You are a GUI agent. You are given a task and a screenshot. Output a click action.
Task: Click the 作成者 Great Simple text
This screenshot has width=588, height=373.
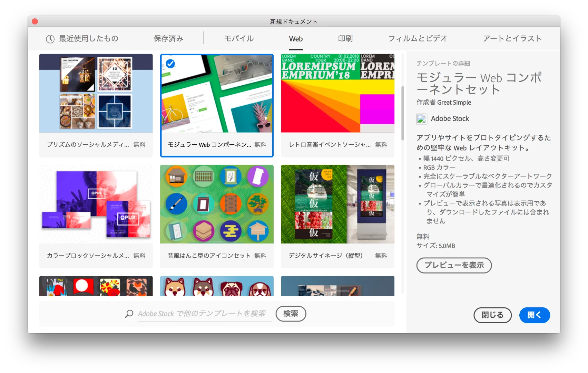444,102
